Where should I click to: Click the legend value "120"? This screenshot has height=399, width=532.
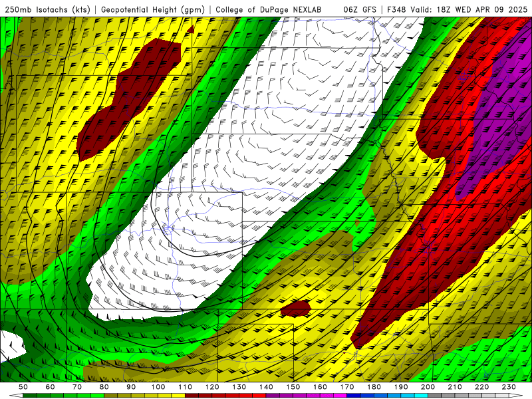coord(212,387)
